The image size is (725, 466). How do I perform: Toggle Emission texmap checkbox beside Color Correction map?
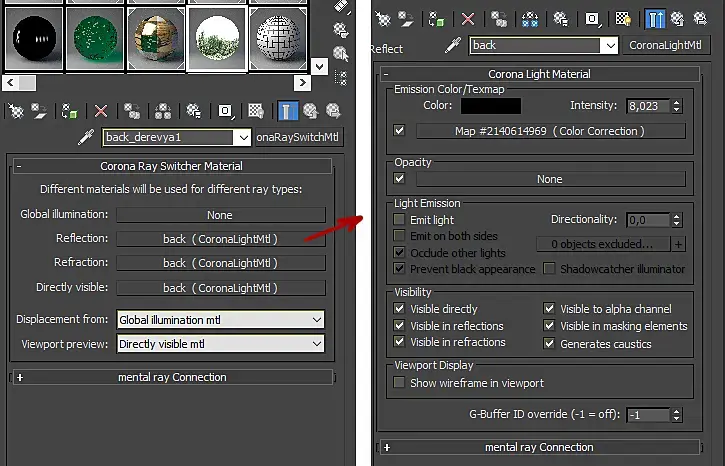click(x=399, y=131)
